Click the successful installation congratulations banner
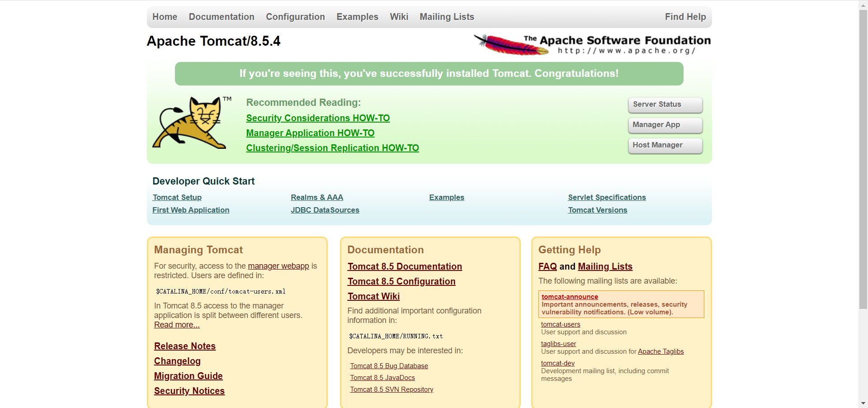This screenshot has height=408, width=868. pos(429,74)
